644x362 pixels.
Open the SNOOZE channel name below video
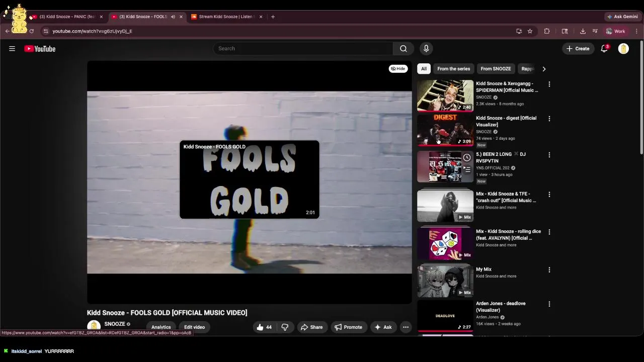[x=115, y=324]
